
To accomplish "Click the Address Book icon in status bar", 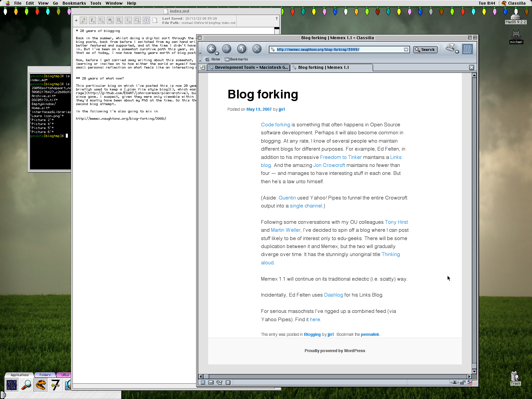I will 228,382.
